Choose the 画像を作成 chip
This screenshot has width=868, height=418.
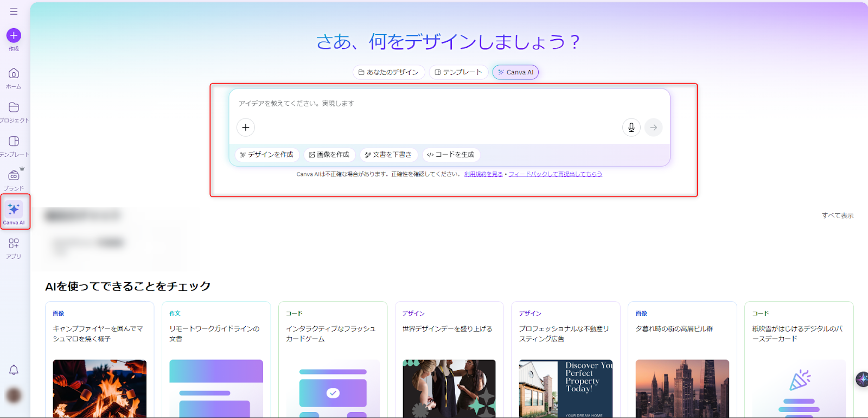[329, 155]
